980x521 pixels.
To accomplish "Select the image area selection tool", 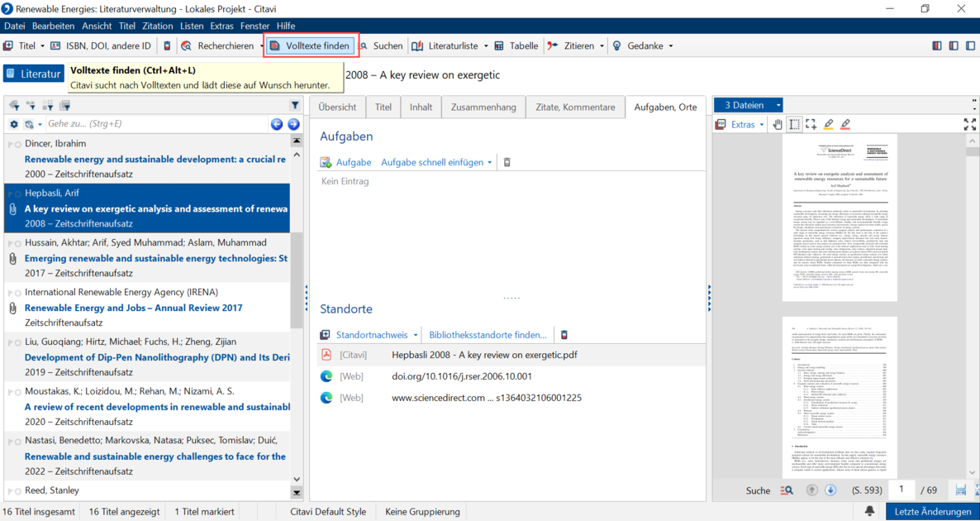I will pos(811,125).
